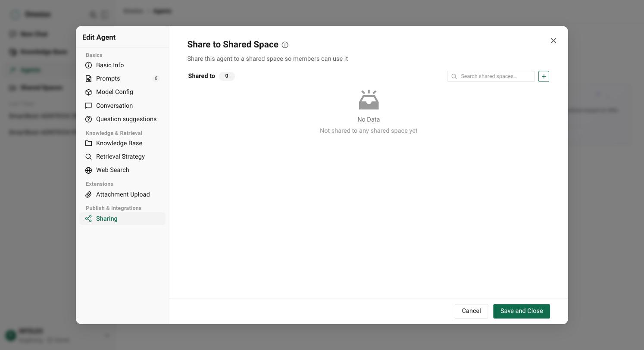
Task: Click the Prompts count badge showing 6
Action: pos(156,78)
